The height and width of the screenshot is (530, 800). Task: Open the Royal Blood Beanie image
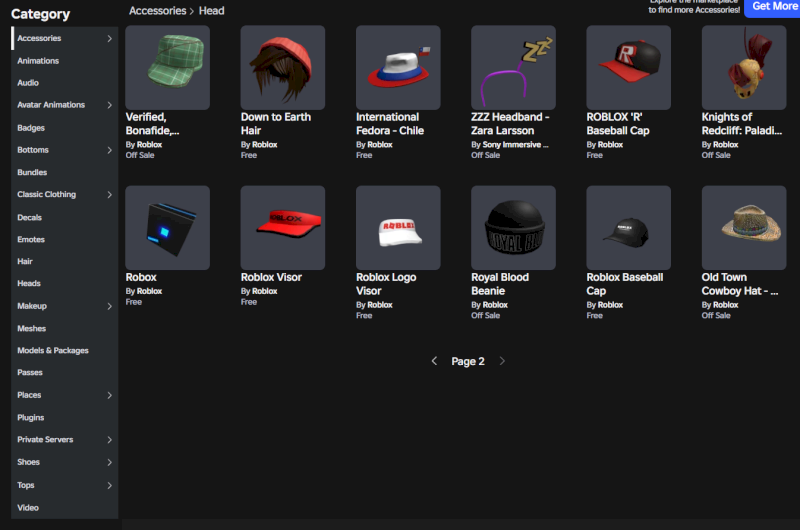pyautogui.click(x=513, y=228)
